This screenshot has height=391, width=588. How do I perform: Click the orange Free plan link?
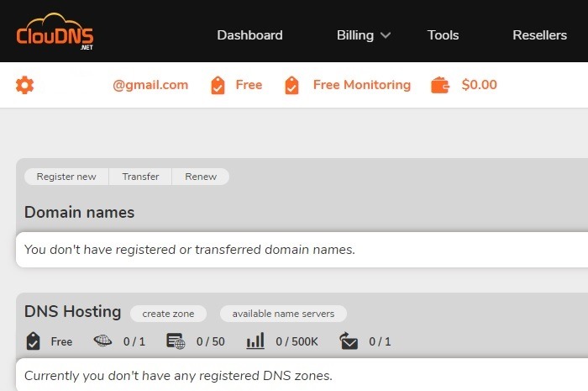249,85
